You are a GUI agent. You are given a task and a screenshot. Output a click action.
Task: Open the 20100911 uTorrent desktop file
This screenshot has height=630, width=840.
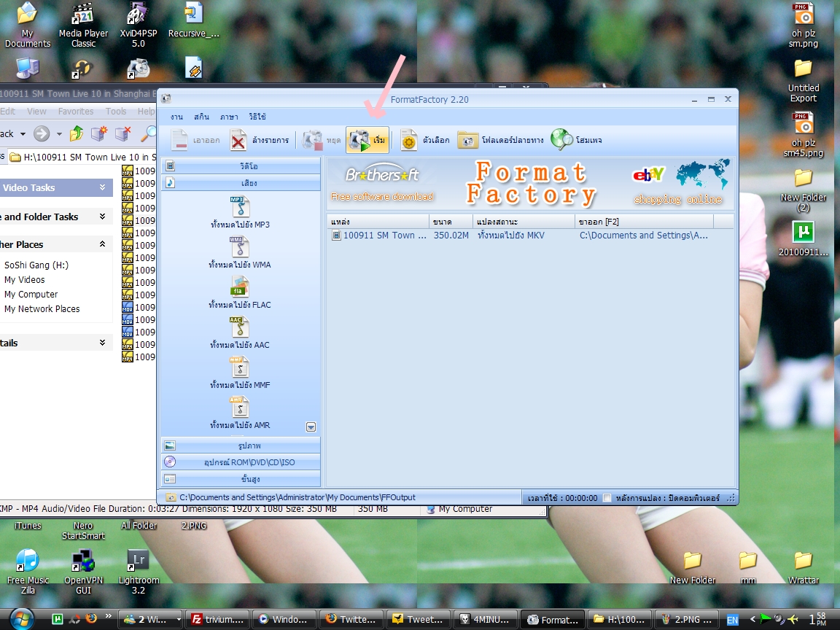[x=803, y=239]
